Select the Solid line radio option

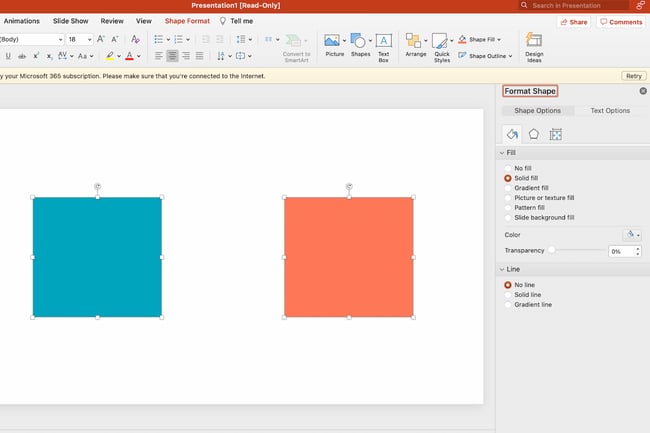508,294
